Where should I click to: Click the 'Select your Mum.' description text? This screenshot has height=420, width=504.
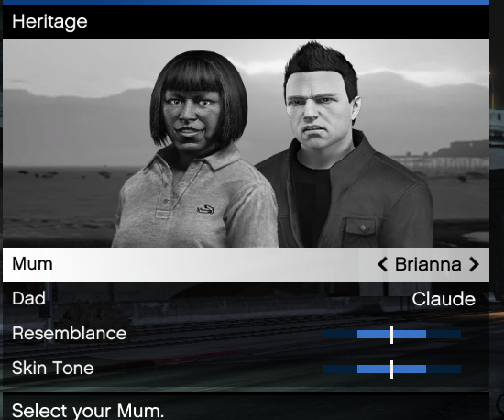click(88, 411)
